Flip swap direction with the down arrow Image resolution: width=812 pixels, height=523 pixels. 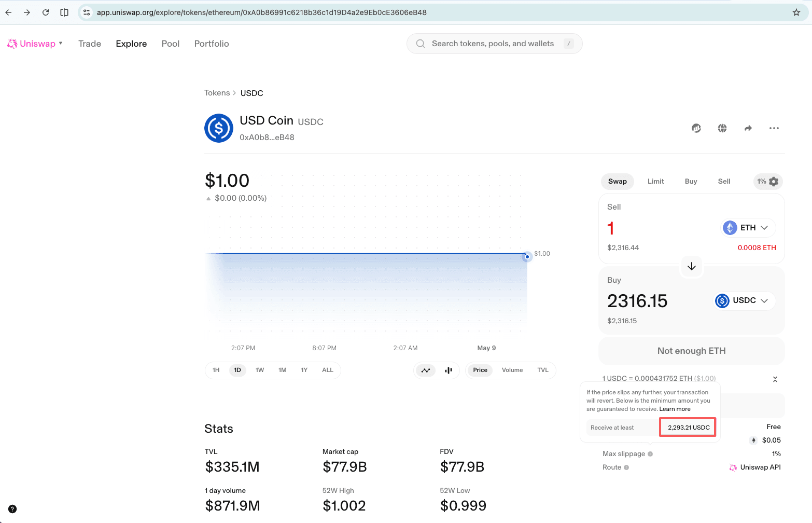click(692, 266)
